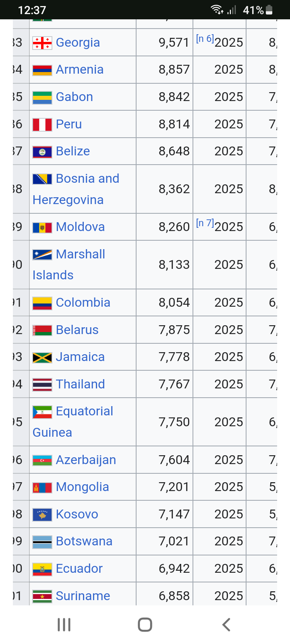Tap the Armenia flag icon
Image resolution: width=290 pixels, height=644 pixels.
coord(42,70)
